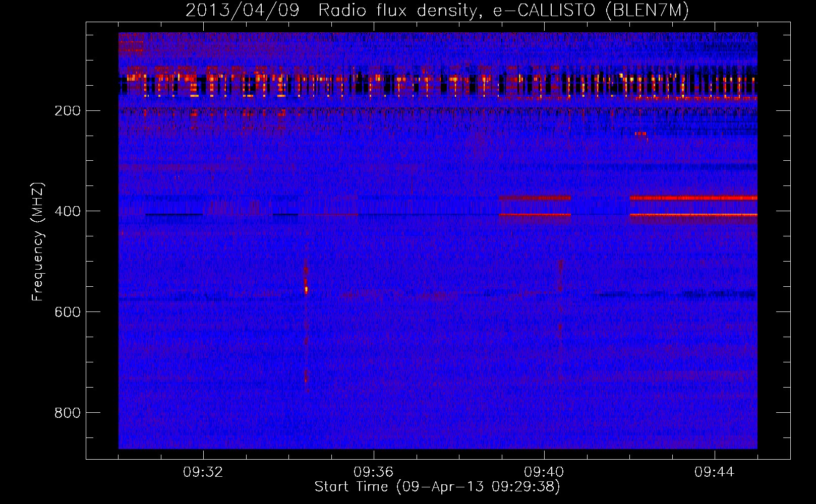Click the plot title showing 2013/04/09 e-CALLISTO
This screenshot has height=504, width=816.
coord(437,11)
